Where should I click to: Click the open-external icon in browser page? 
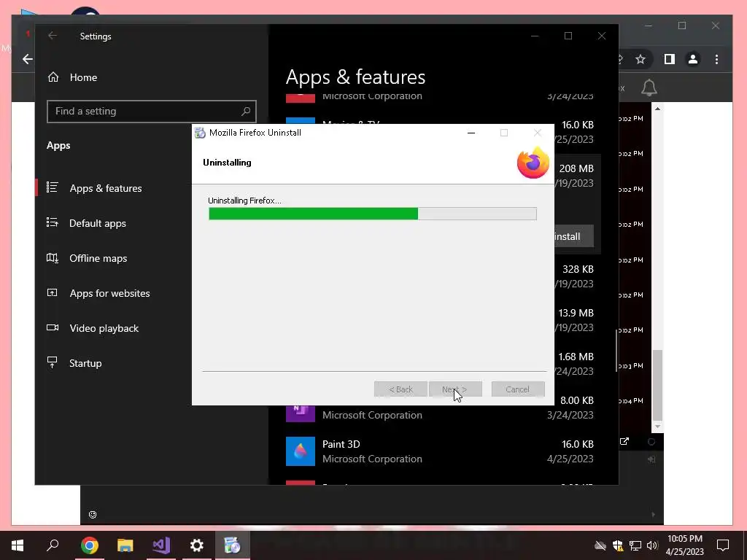[624, 441]
